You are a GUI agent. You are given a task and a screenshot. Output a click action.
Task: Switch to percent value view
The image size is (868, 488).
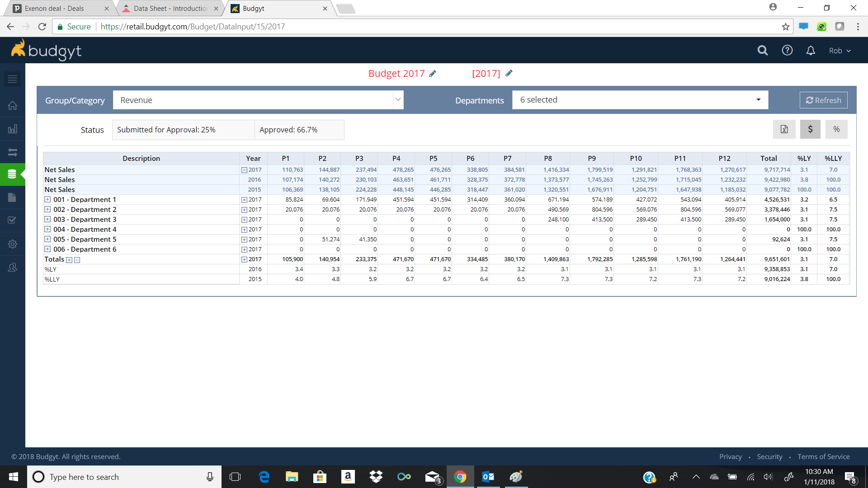tap(836, 129)
